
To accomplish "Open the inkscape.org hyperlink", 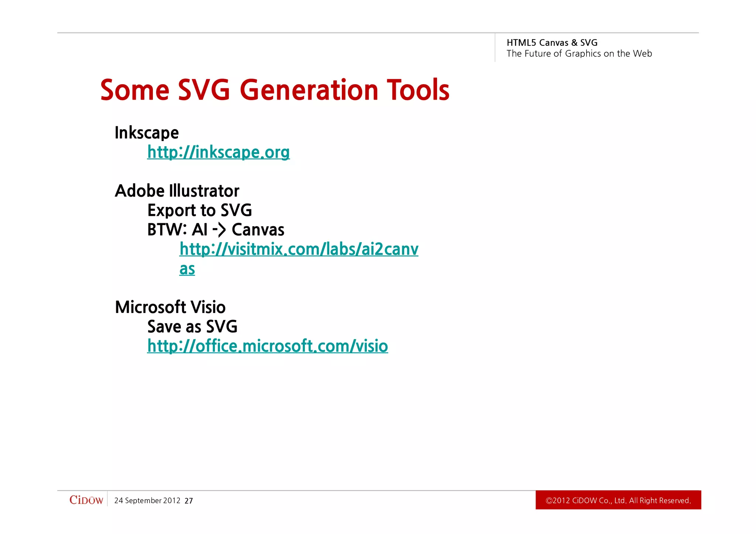I will click(218, 152).
